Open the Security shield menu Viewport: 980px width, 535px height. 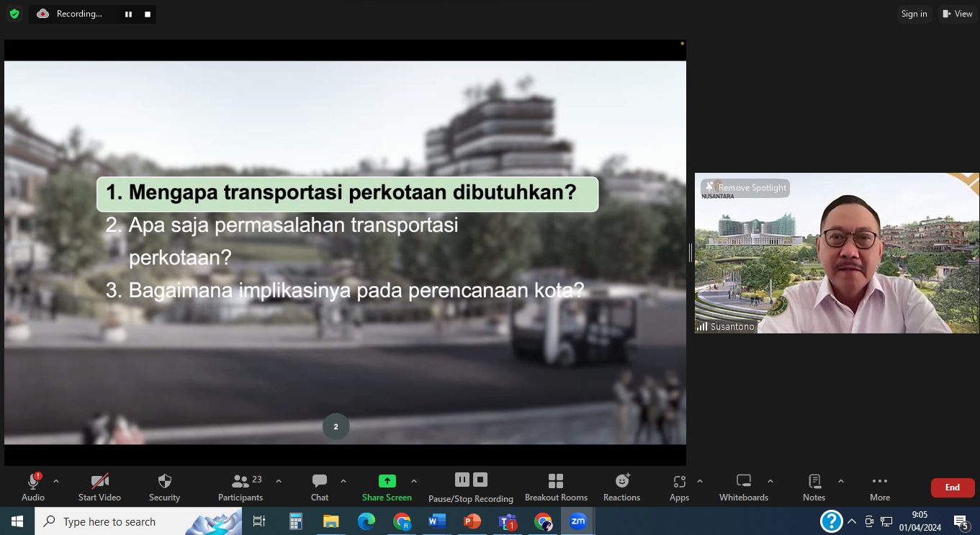164,487
